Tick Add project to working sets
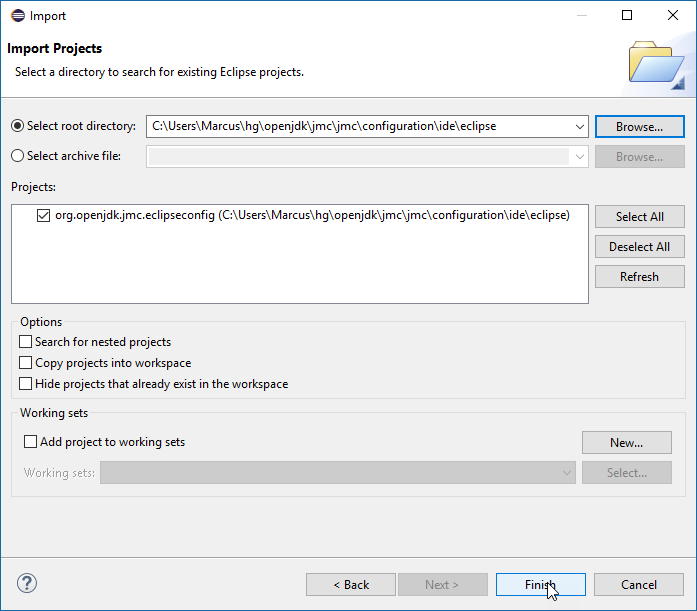697x611 pixels. coord(30,442)
